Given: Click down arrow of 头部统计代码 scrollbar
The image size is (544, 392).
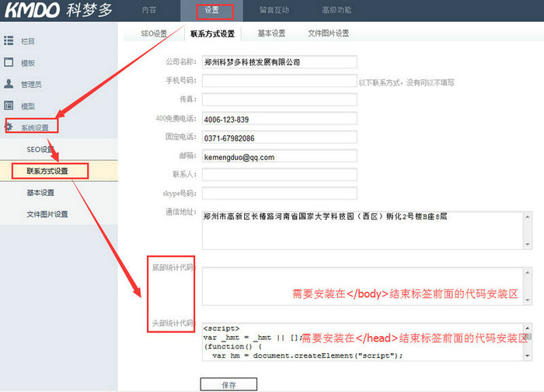Looking at the screenshot, I should (528, 356).
